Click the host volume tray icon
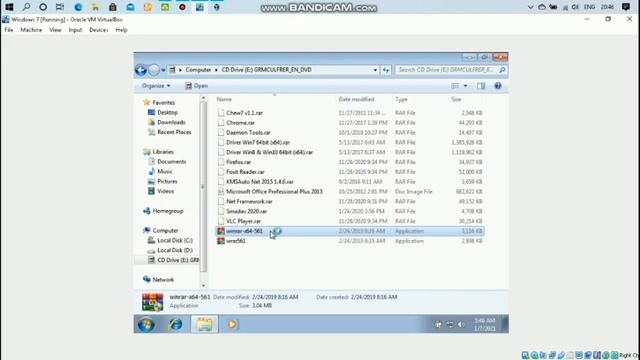This screenshot has height=360, width=640. click(x=575, y=7)
